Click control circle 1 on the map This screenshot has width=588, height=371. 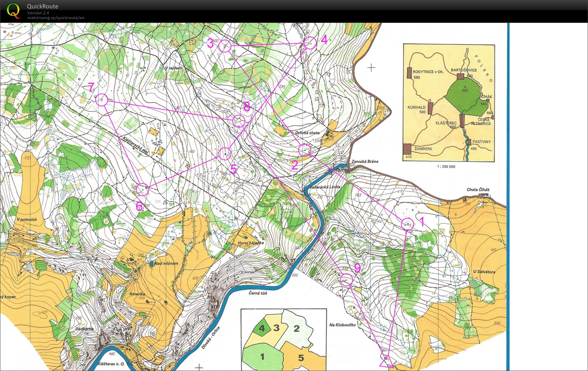[408, 224]
